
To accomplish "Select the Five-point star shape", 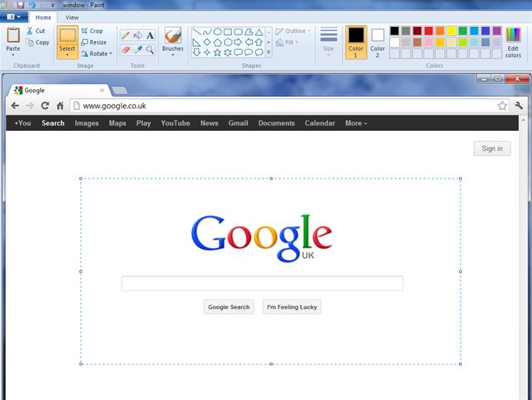I will click(x=218, y=52).
